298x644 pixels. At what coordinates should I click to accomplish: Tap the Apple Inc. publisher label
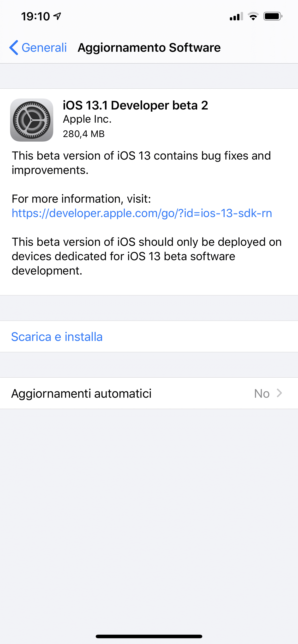(x=87, y=119)
